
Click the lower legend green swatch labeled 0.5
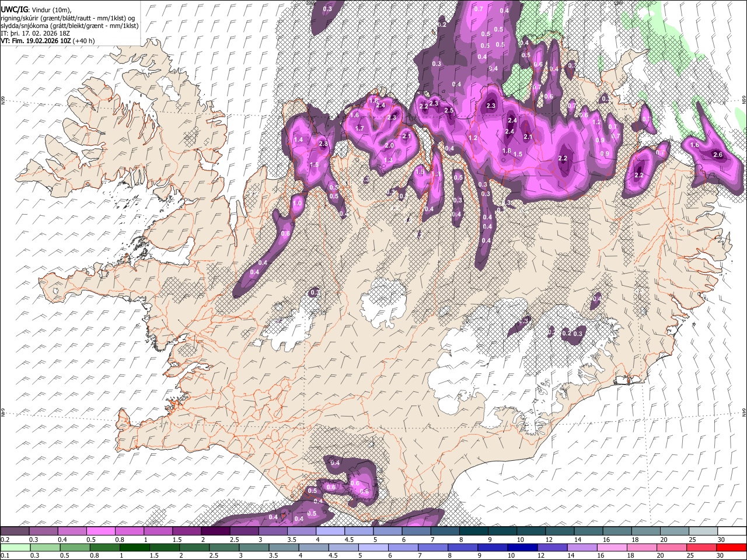click(75, 547)
